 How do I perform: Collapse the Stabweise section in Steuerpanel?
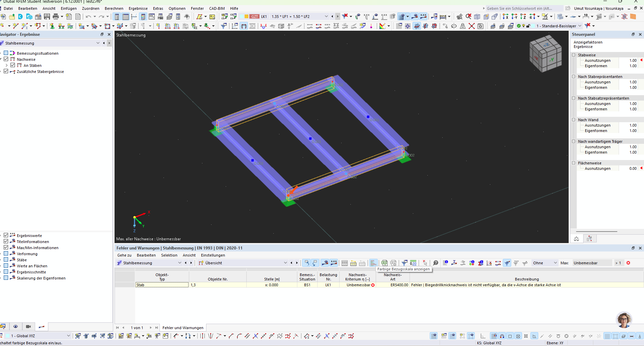(573, 55)
